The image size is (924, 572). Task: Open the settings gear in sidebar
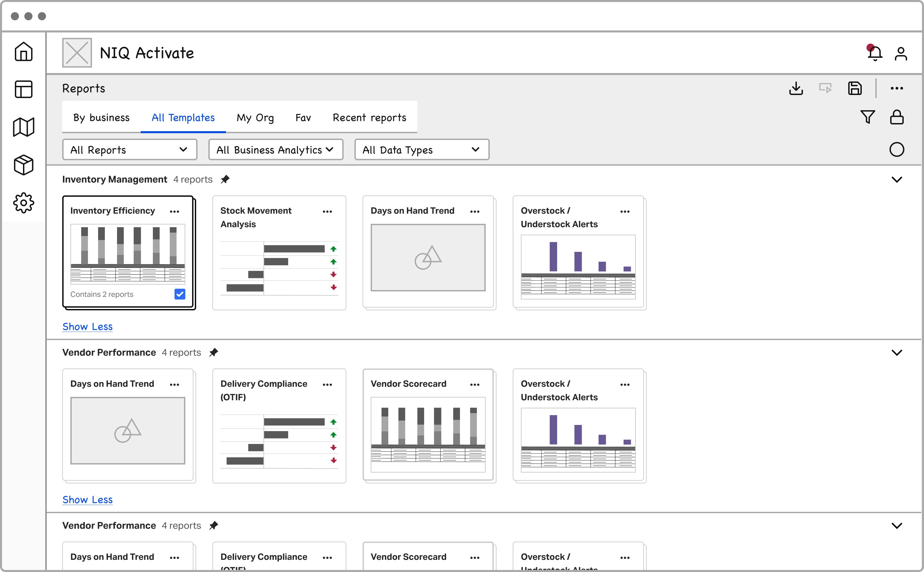(x=23, y=203)
